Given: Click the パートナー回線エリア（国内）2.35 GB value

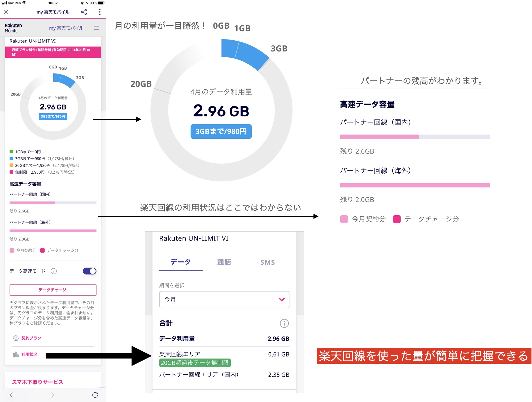Looking at the screenshot, I should [278, 375].
